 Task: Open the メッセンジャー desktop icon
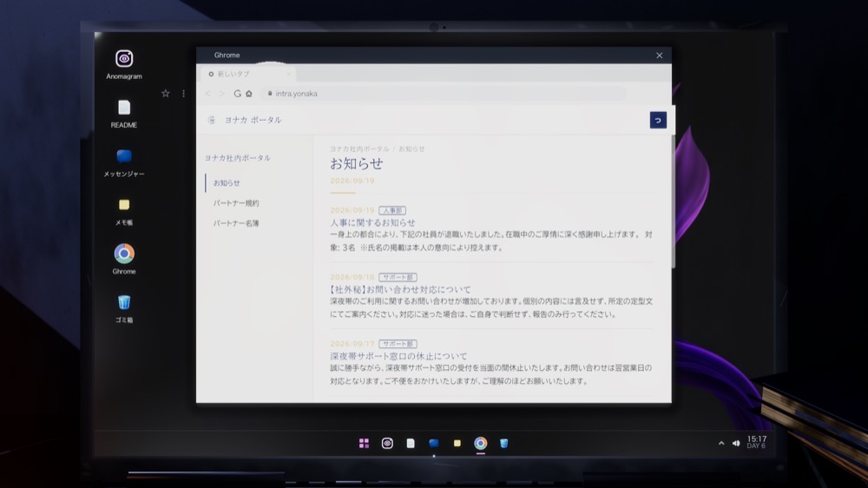(x=124, y=162)
